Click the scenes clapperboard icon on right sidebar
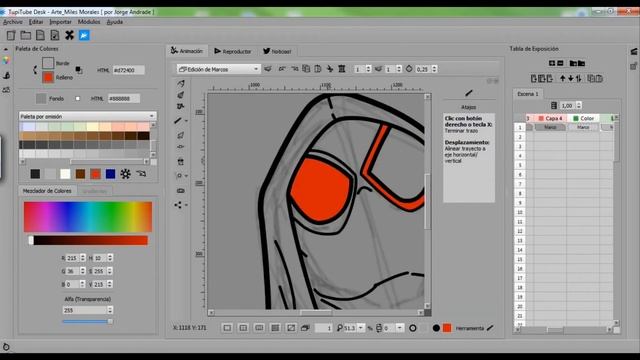640x360 pixels. point(634,51)
